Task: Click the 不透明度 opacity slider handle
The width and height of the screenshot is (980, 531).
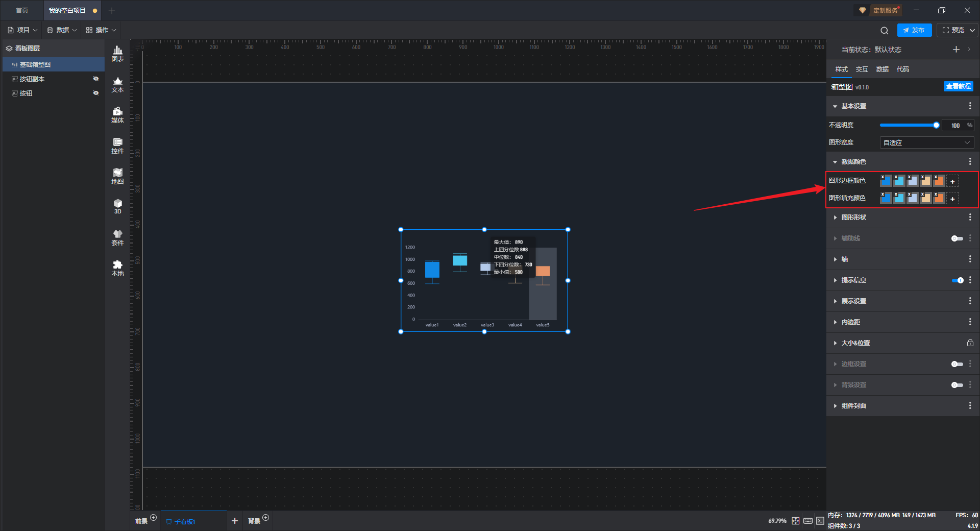Action: click(936, 125)
